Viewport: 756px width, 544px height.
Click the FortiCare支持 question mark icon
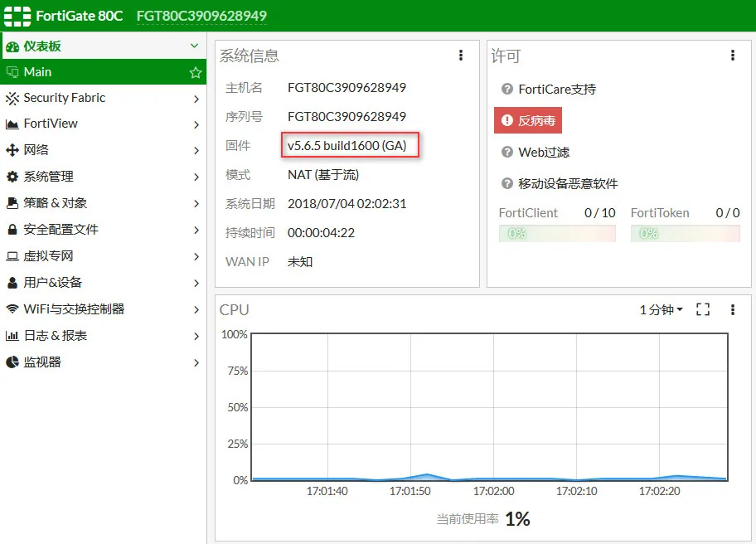(x=506, y=90)
